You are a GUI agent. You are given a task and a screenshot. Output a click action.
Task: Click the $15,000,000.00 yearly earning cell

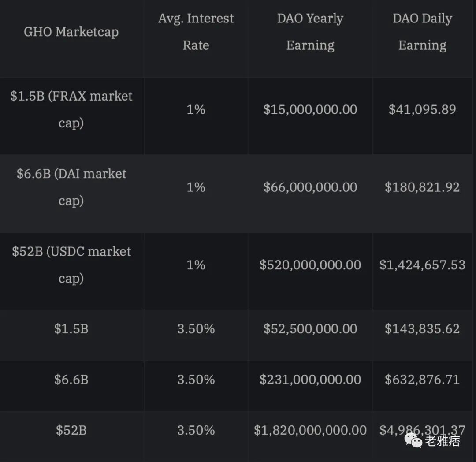[x=310, y=109]
